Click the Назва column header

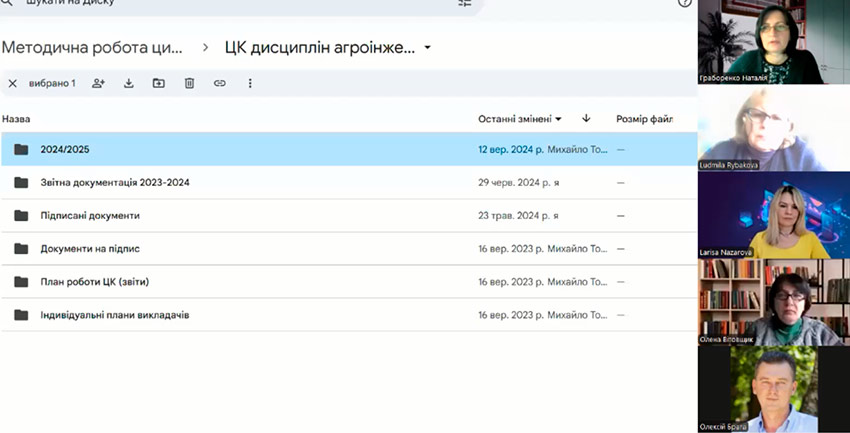coord(17,119)
